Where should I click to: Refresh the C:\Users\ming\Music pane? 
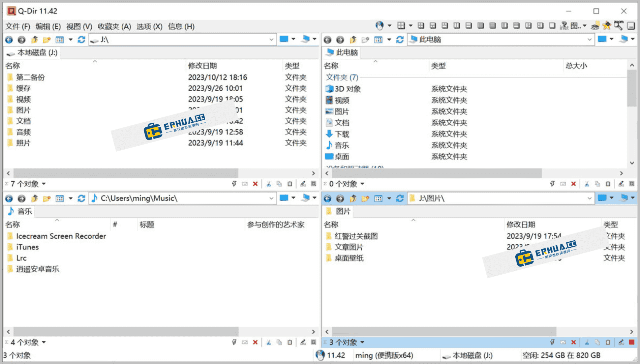click(x=81, y=199)
